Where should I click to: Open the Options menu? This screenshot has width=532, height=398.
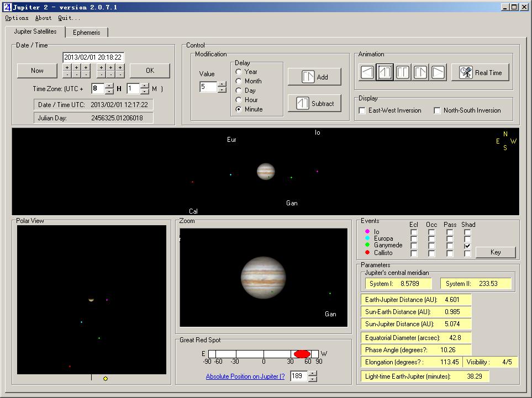pos(17,18)
